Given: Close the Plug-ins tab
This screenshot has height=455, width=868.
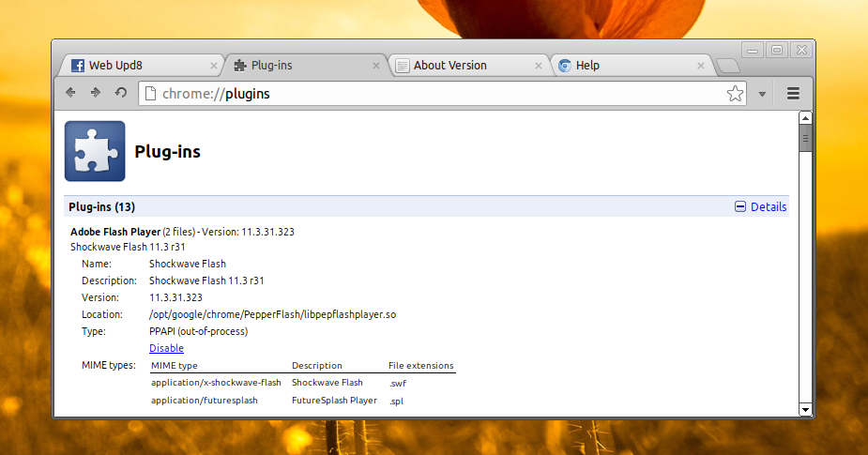Looking at the screenshot, I should pos(376,66).
